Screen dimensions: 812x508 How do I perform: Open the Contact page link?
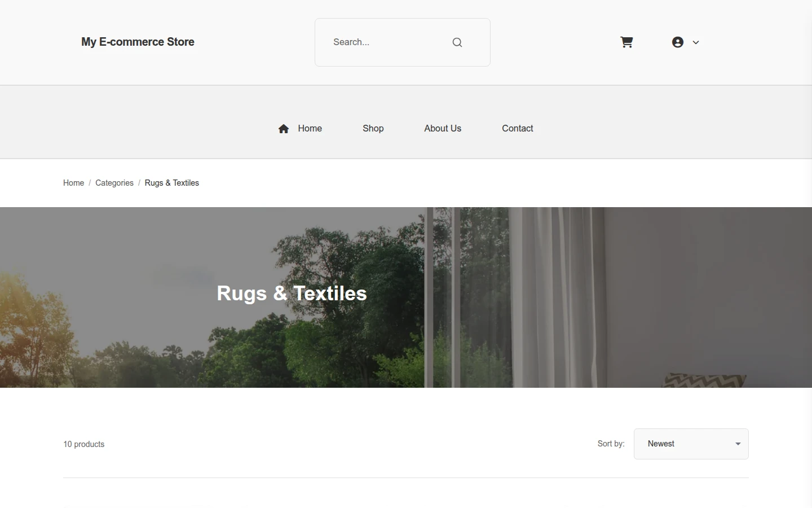point(518,129)
